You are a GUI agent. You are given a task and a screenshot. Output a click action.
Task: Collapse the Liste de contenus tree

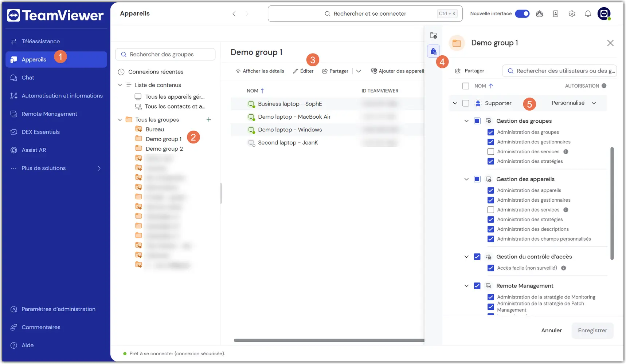(x=120, y=85)
